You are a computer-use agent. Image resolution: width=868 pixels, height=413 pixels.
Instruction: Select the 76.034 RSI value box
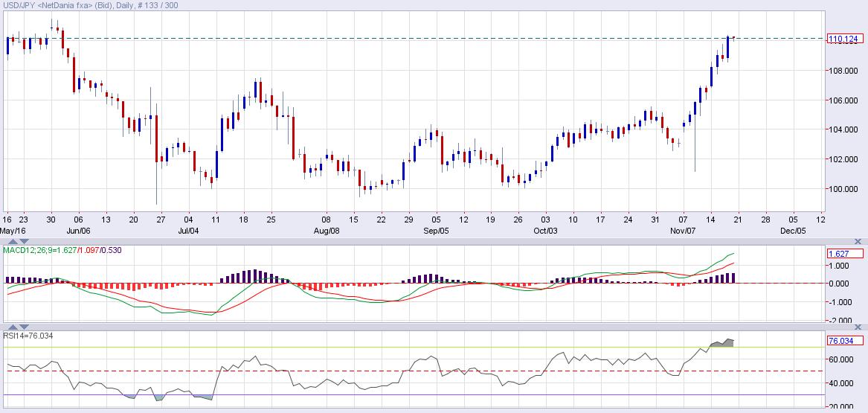(844, 342)
